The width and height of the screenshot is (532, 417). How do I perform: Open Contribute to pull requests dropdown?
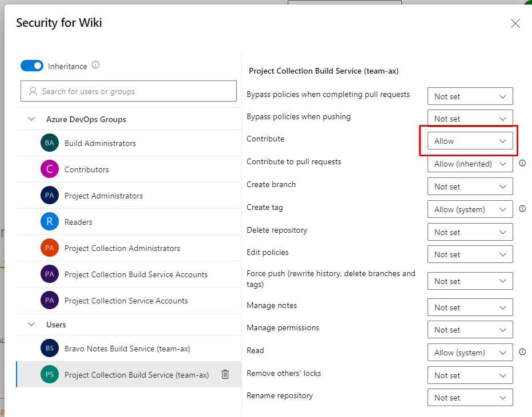pyautogui.click(x=470, y=164)
